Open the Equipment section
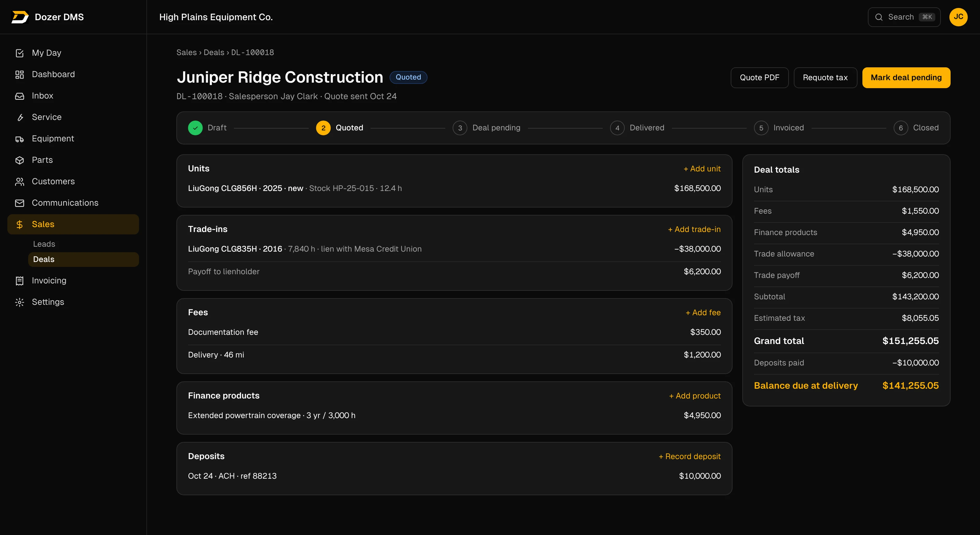The height and width of the screenshot is (535, 980). 73,139
